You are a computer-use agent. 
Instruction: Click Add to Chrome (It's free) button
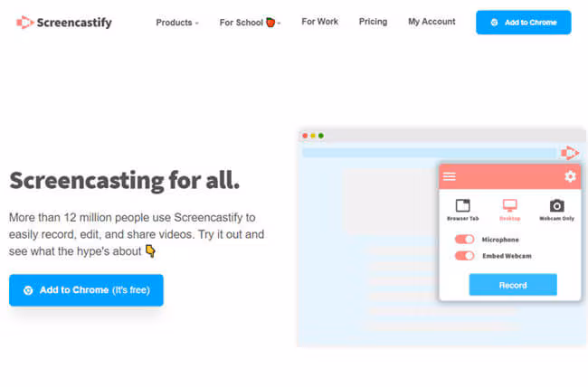86,290
